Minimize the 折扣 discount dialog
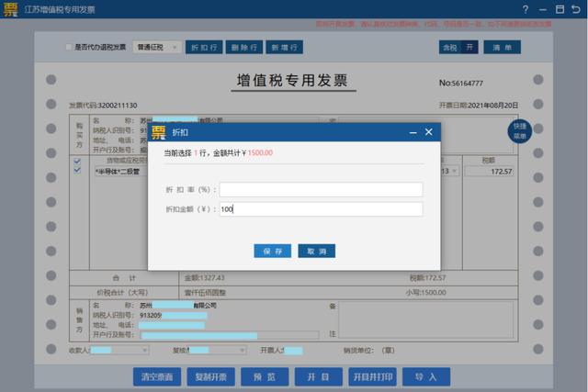This screenshot has width=588, height=392. pyautogui.click(x=413, y=132)
